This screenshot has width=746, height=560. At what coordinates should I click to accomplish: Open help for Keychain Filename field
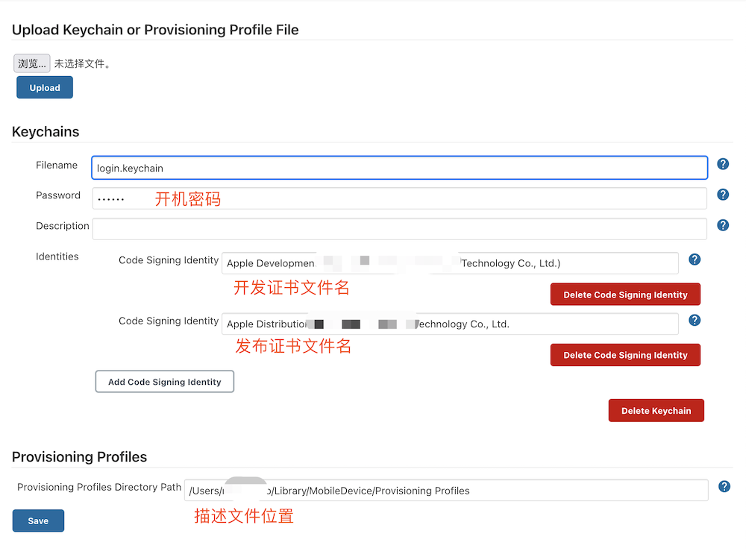pyautogui.click(x=723, y=164)
